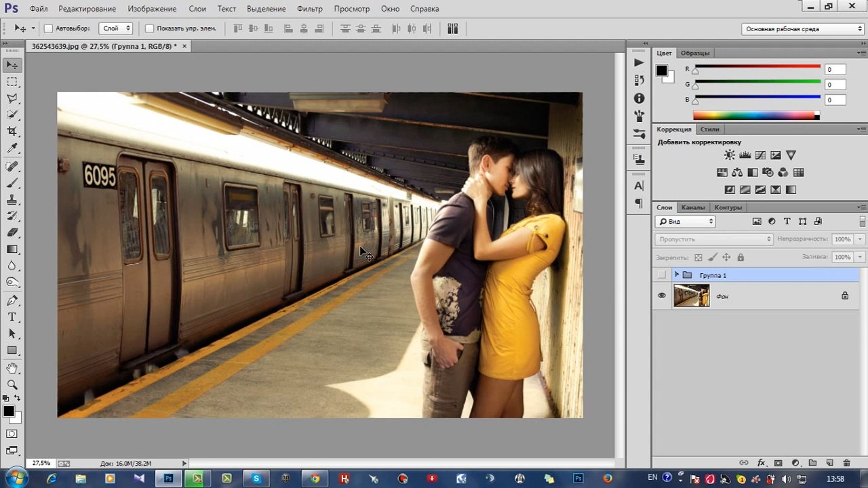
Task: Select the Move tool in the toolbox
Action: click(12, 65)
